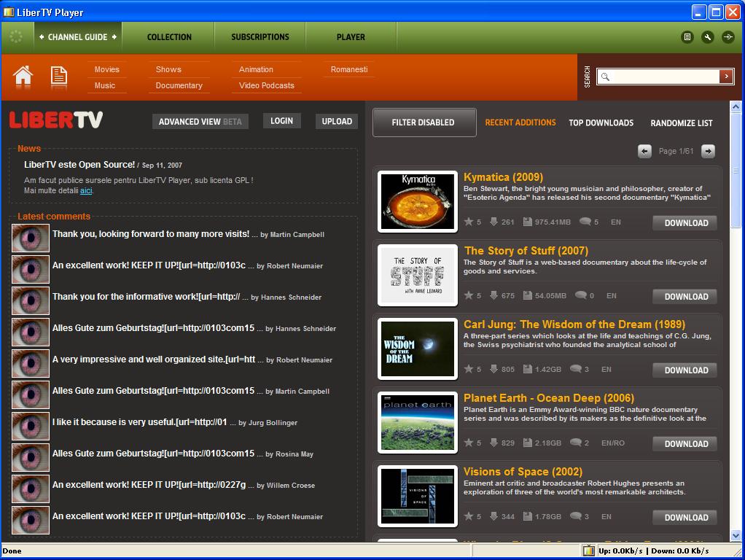Open the document page icon
The image size is (745, 560).
(x=59, y=76)
